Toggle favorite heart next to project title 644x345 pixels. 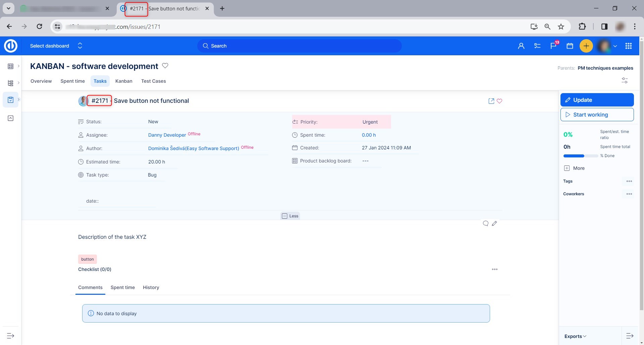click(165, 66)
